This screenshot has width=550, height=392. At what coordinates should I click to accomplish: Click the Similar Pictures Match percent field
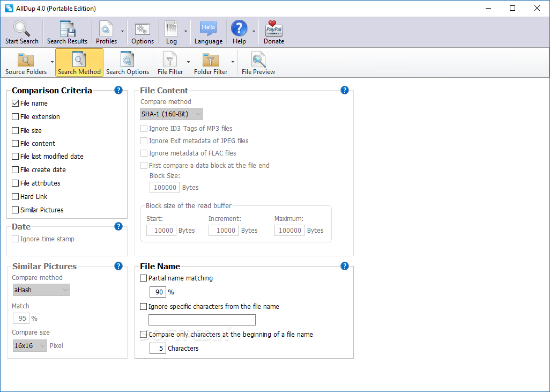pyautogui.click(x=21, y=319)
